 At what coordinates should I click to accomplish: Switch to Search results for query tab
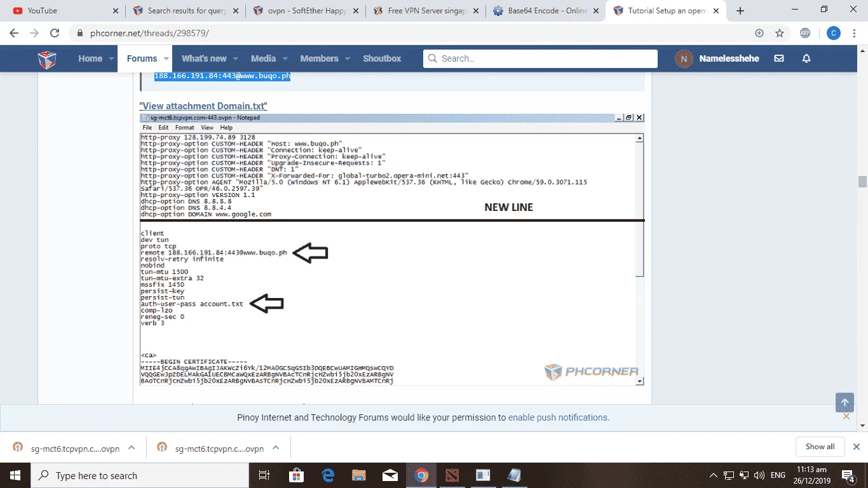(x=186, y=11)
